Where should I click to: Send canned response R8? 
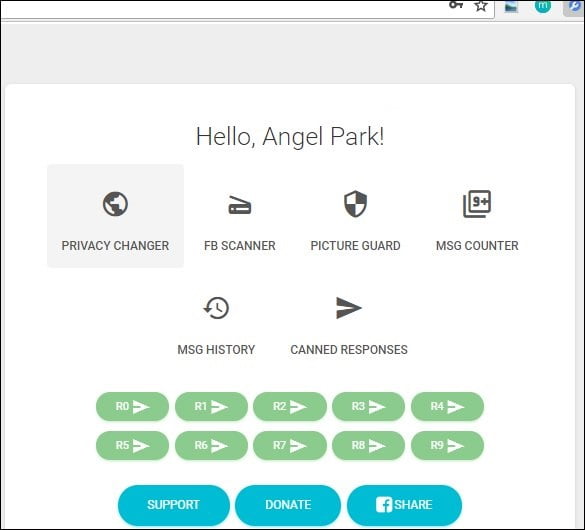pyautogui.click(x=369, y=445)
